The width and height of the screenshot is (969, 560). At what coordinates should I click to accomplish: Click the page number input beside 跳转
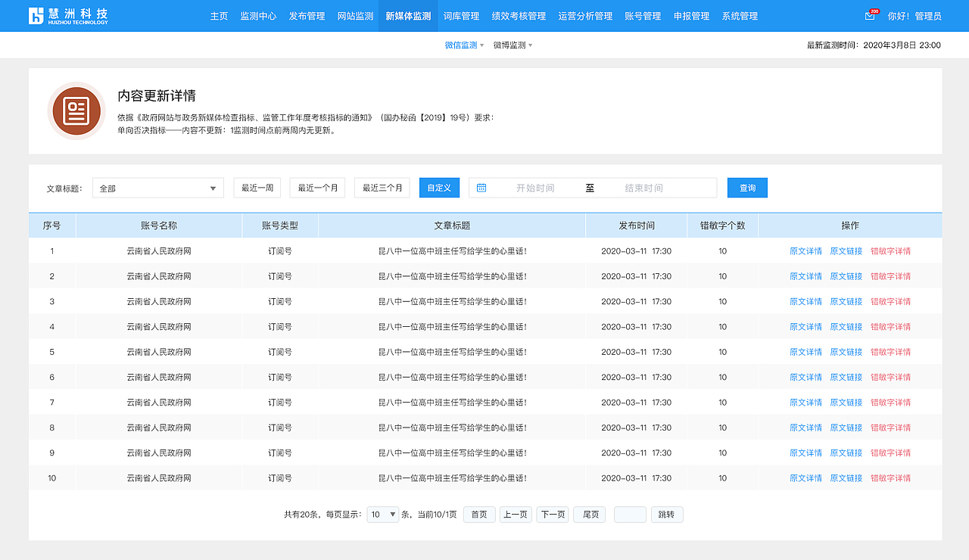pyautogui.click(x=631, y=514)
